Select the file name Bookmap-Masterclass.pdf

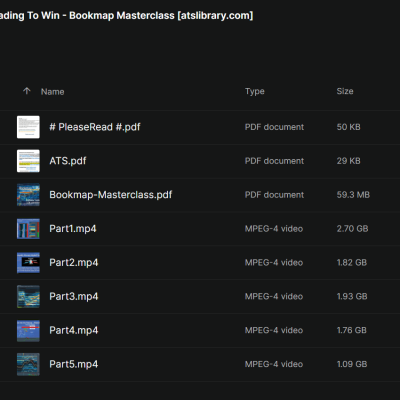(111, 195)
